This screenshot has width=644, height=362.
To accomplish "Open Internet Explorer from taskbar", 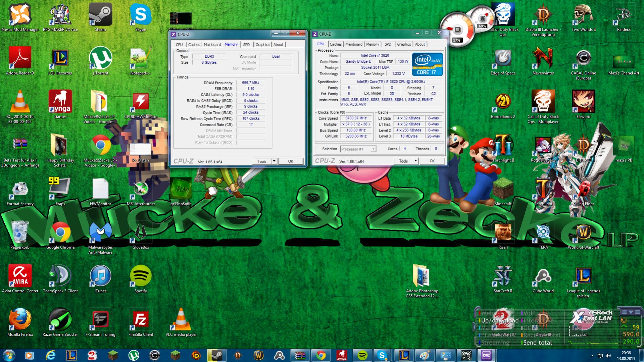I will (50, 355).
